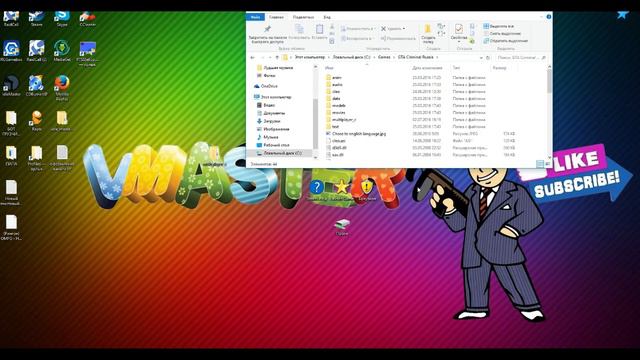The width and height of the screenshot is (640, 360).
Task: Select CCleaner shortcut on desktop
Action: click(87, 19)
